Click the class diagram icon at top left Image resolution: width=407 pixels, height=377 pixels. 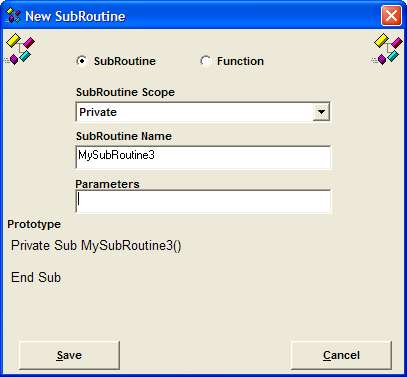[x=20, y=49]
